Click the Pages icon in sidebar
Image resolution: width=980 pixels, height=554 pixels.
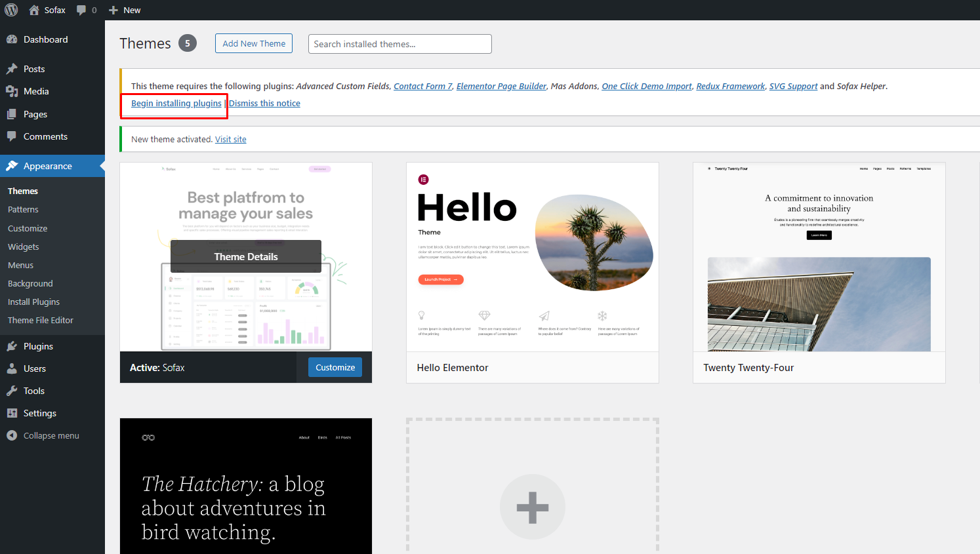(12, 114)
